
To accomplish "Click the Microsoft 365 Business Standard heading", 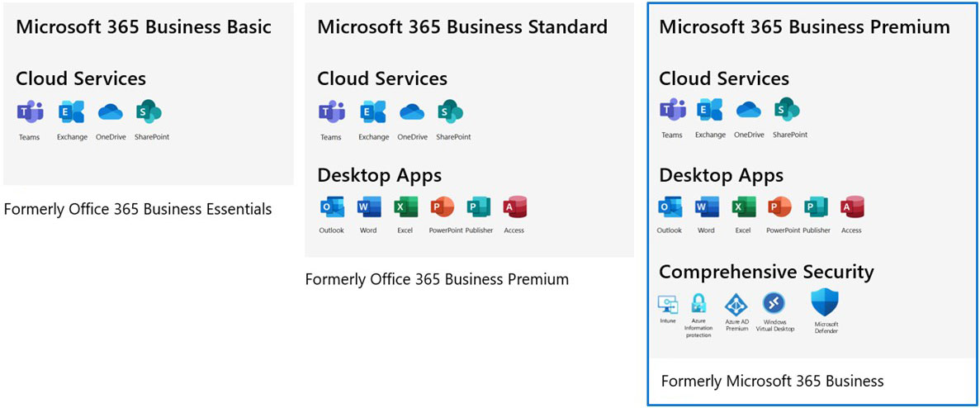I will tap(462, 26).
